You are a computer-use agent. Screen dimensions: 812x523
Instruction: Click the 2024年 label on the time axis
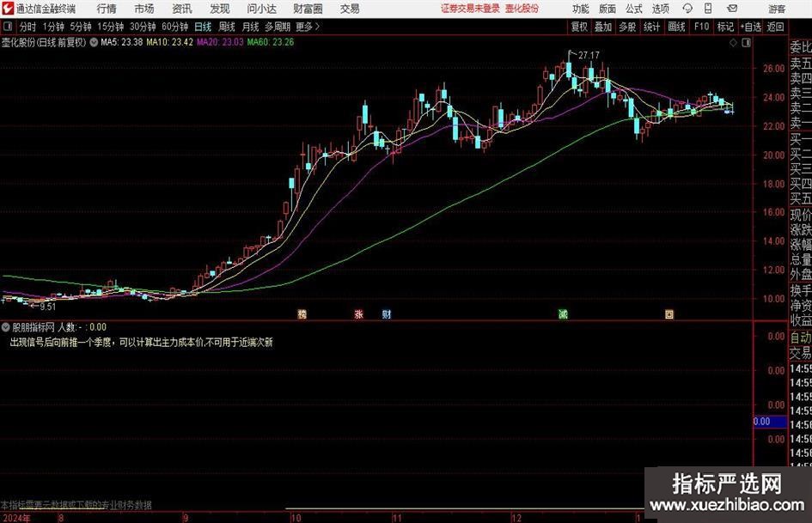pyautogui.click(x=16, y=518)
